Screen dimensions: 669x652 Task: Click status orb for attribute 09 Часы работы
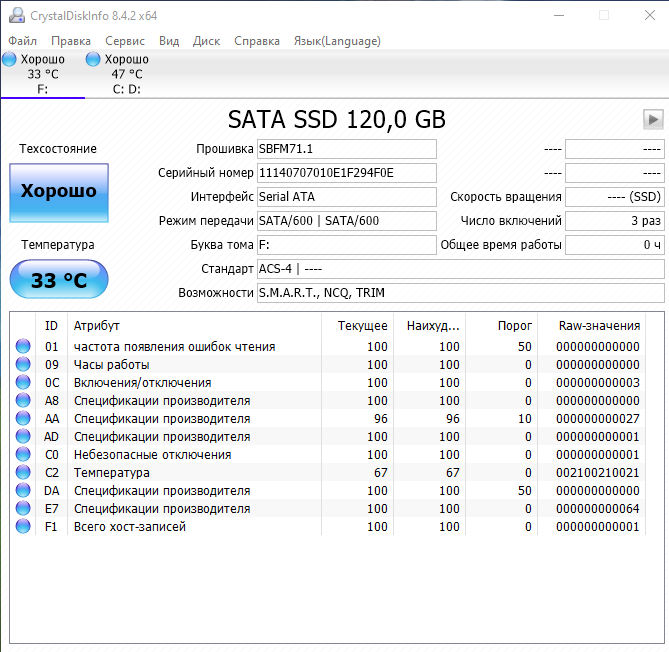point(23,364)
